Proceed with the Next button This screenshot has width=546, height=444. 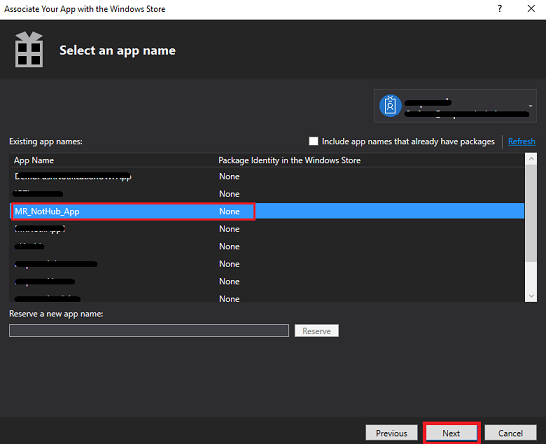(451, 433)
